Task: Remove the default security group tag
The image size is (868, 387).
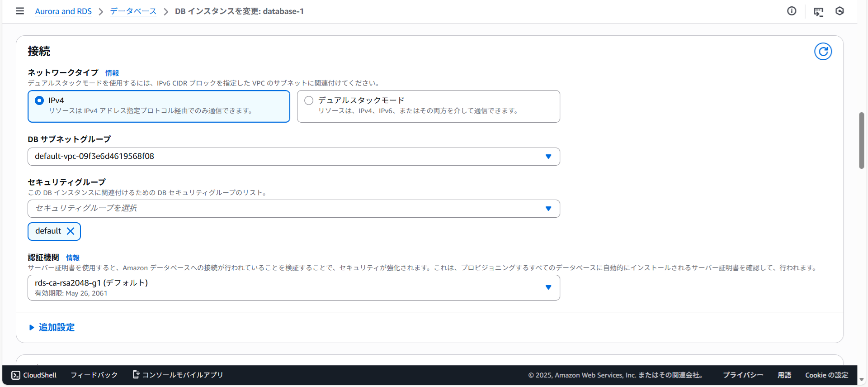Action: 71,231
